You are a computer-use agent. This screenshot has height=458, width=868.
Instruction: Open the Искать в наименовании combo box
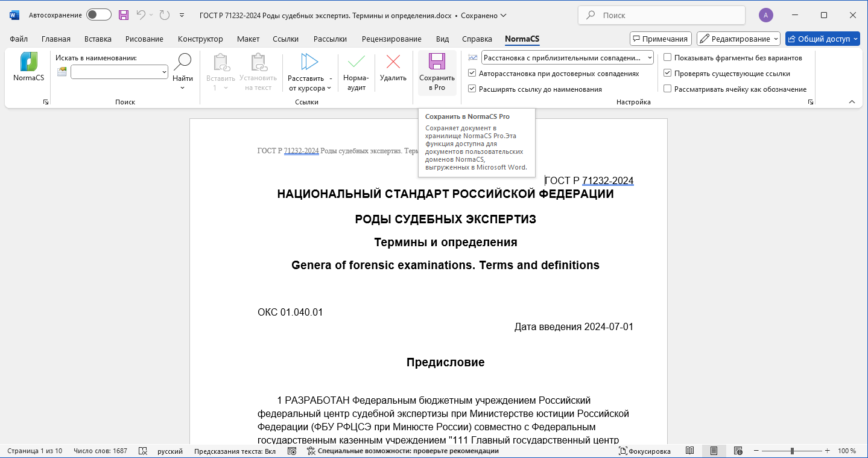click(119, 72)
